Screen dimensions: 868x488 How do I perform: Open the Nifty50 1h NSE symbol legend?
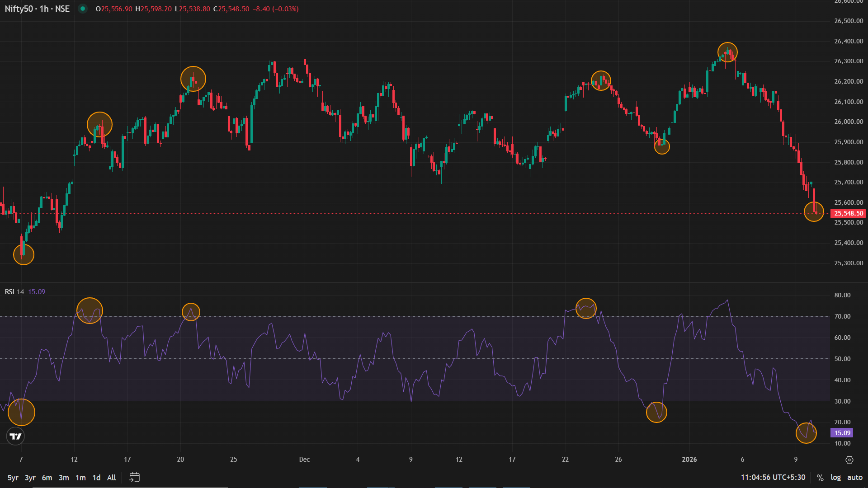click(x=37, y=9)
